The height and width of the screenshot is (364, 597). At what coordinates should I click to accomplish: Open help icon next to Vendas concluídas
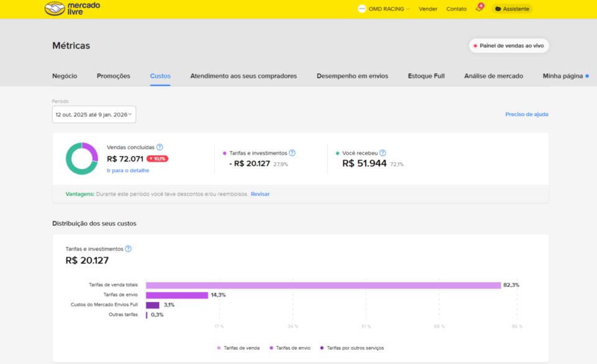pyautogui.click(x=160, y=147)
